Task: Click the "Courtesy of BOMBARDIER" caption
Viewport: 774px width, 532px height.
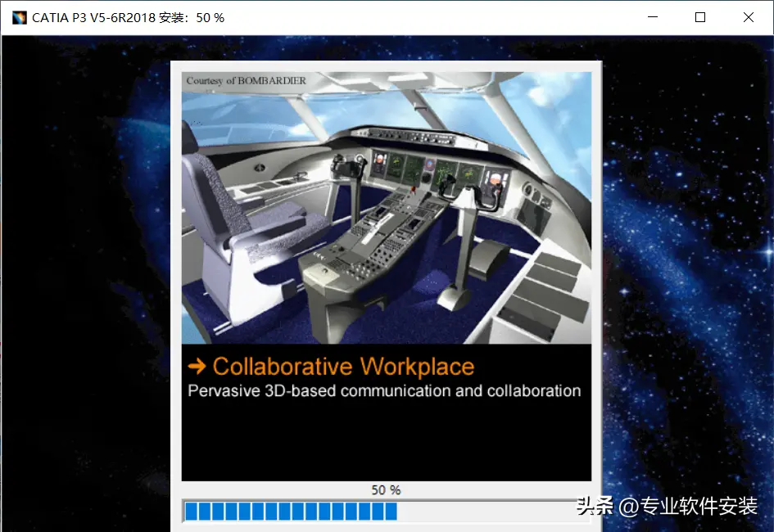Action: [x=246, y=80]
